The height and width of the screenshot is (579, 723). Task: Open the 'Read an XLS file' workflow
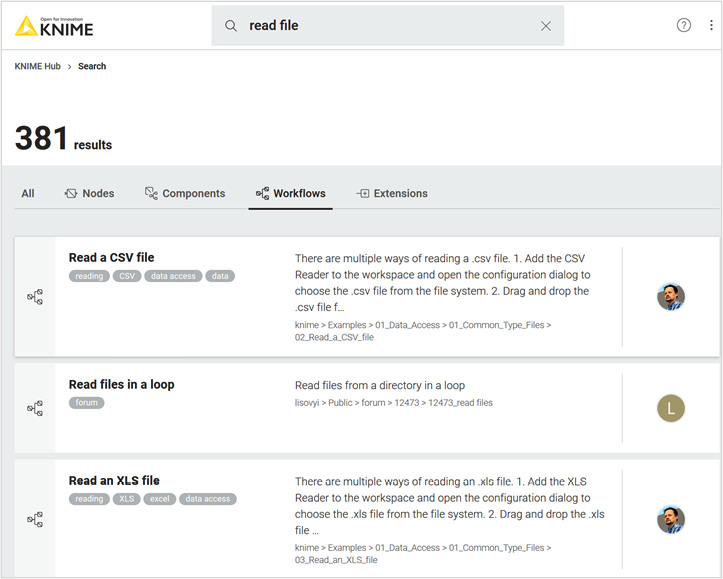click(114, 481)
